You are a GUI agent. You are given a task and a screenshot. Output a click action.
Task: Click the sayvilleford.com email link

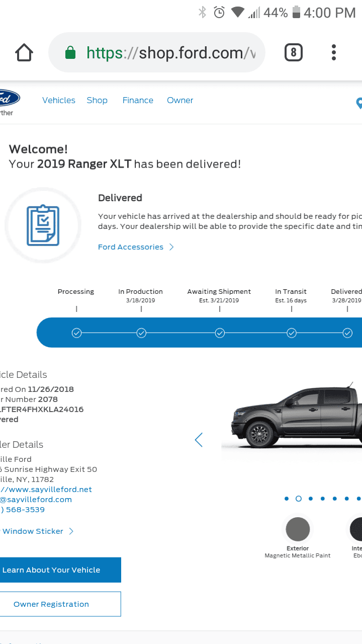click(x=36, y=500)
